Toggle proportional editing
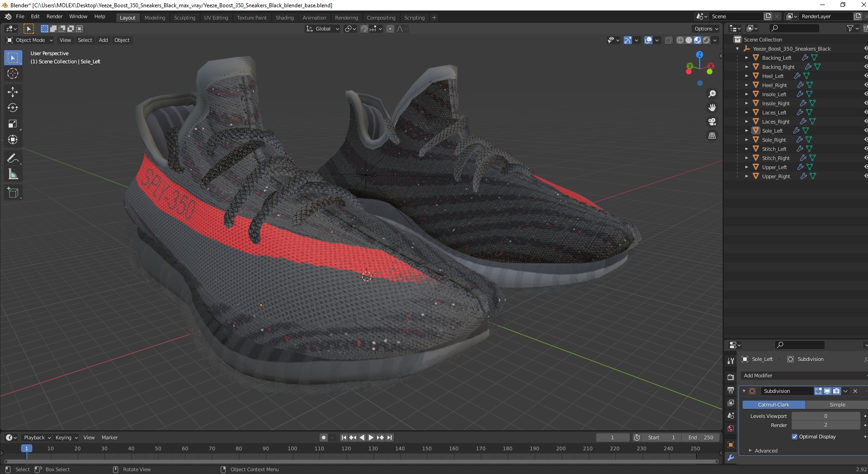The image size is (868, 474). (x=390, y=29)
